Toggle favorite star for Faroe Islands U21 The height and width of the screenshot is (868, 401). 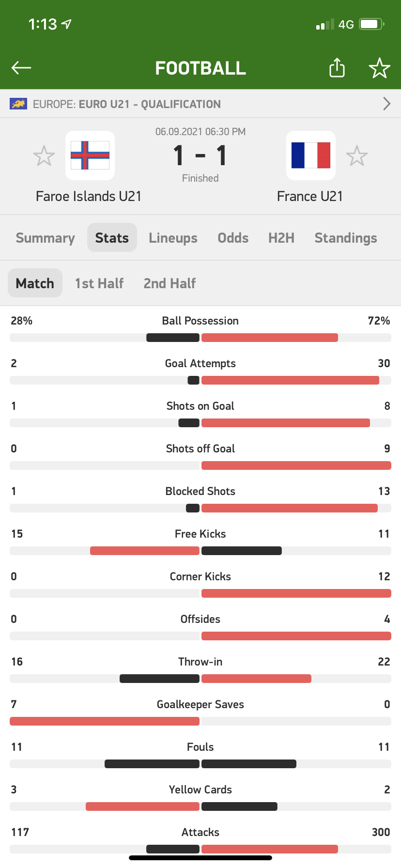click(44, 156)
